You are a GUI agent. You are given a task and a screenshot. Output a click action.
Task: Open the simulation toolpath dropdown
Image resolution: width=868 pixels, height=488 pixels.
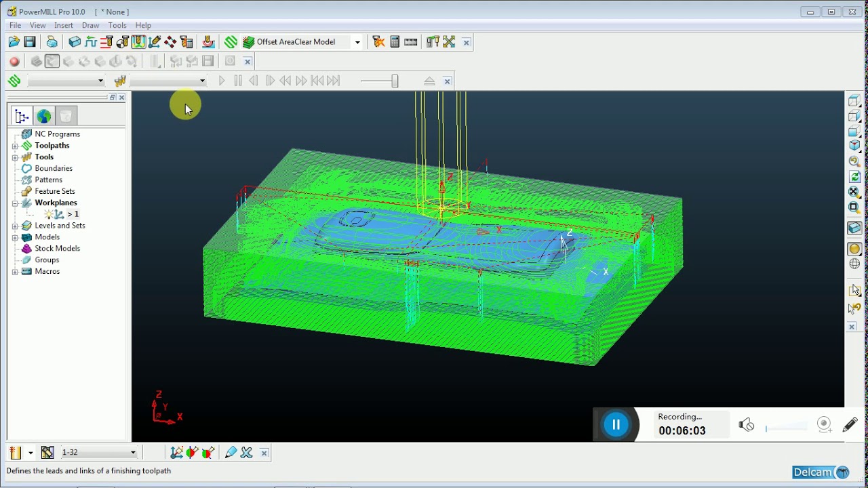click(100, 81)
